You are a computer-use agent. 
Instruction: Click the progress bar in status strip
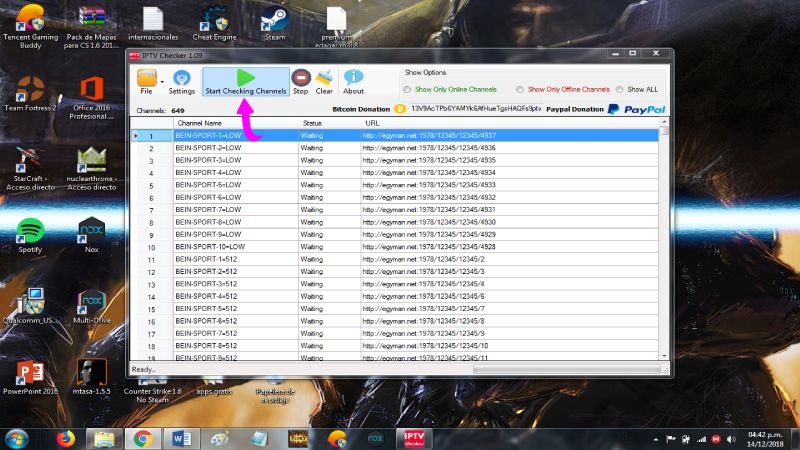(x=566, y=369)
